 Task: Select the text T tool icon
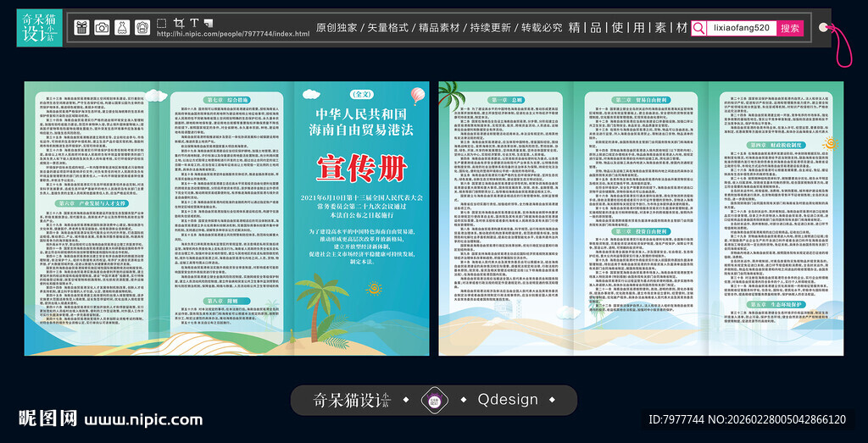194,23
